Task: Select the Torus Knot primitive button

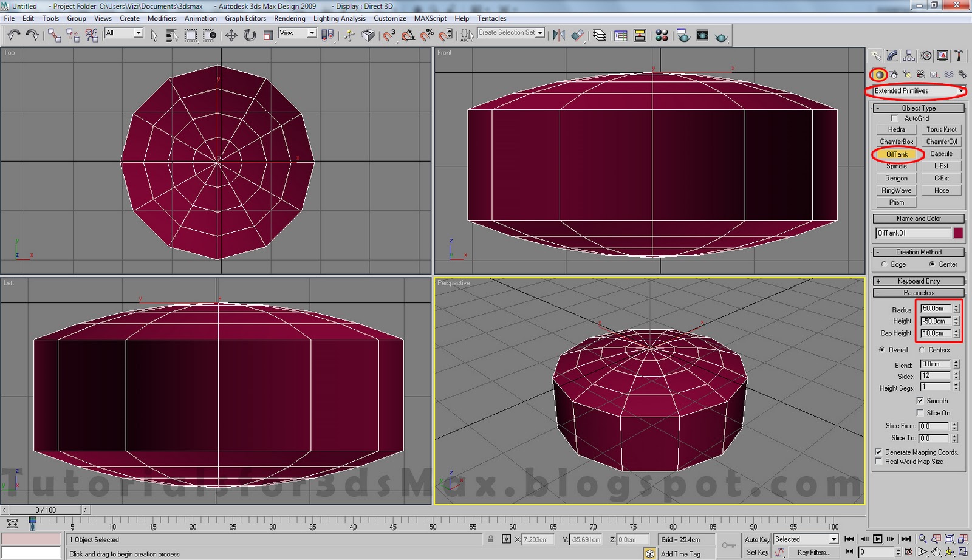Action: 941,129
